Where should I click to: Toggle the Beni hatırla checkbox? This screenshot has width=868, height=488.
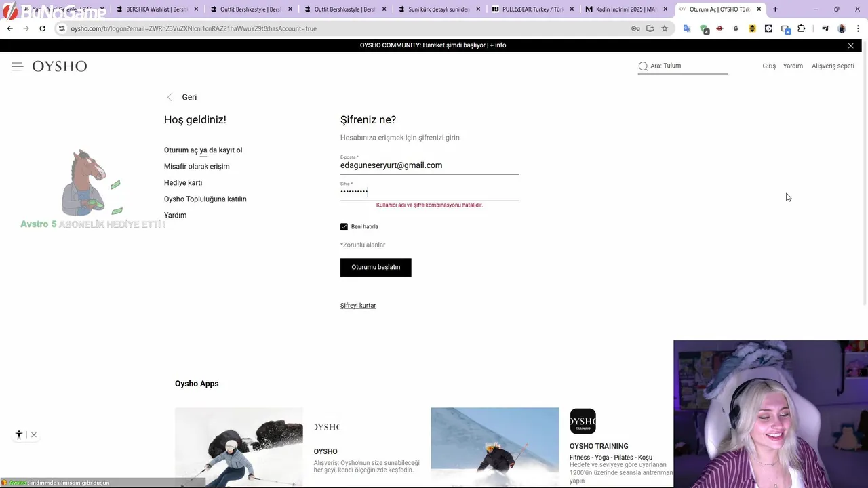tap(344, 227)
